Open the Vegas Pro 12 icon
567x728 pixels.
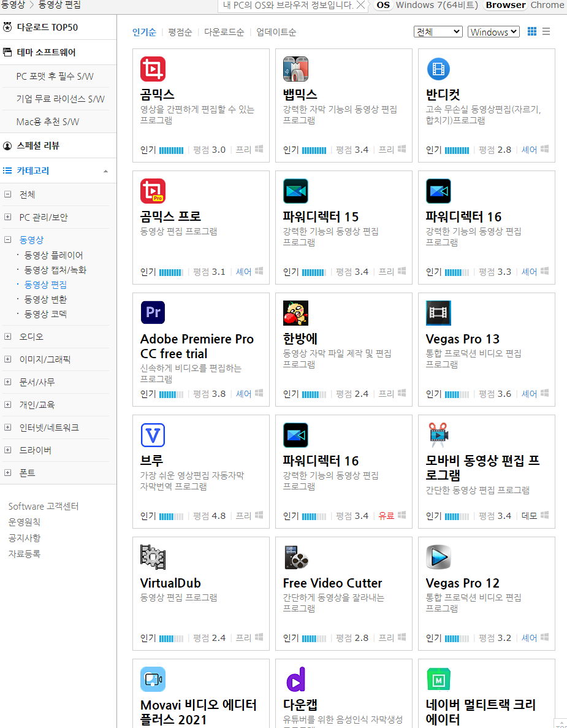(438, 557)
